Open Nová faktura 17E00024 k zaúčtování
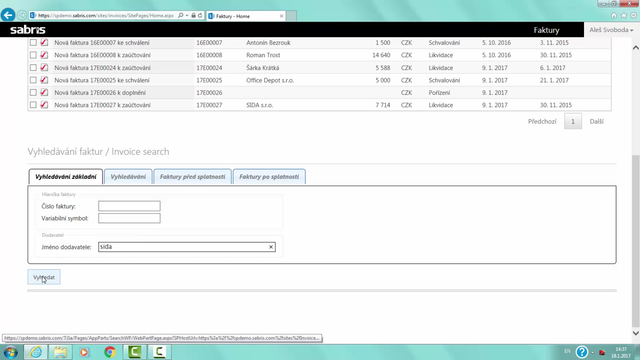The image size is (640, 360). click(102, 67)
